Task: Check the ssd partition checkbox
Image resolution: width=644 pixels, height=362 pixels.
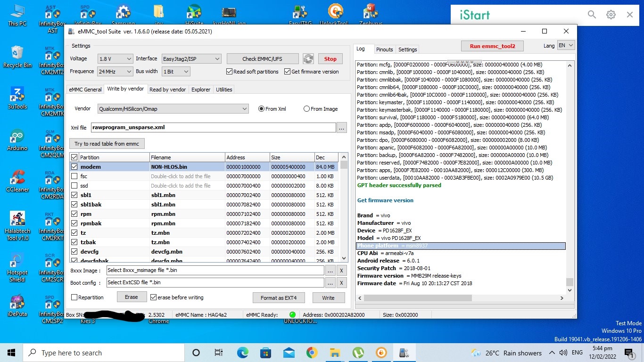Action: tap(74, 186)
